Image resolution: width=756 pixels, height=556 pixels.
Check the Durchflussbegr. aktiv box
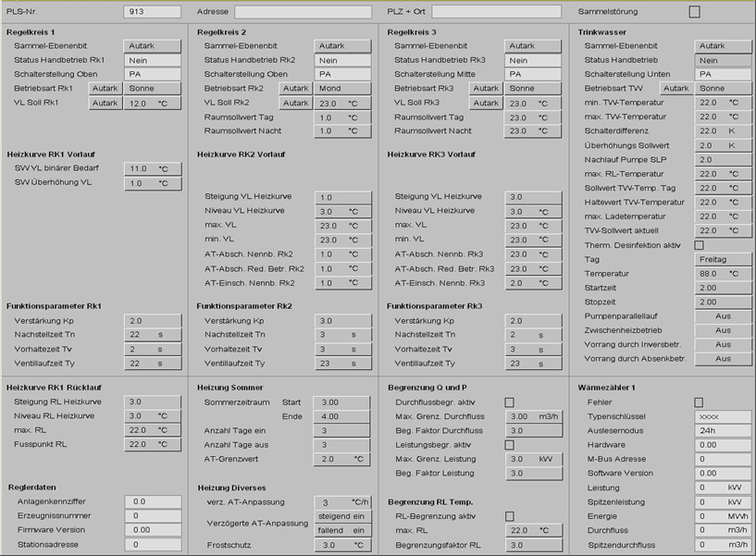pos(509,402)
